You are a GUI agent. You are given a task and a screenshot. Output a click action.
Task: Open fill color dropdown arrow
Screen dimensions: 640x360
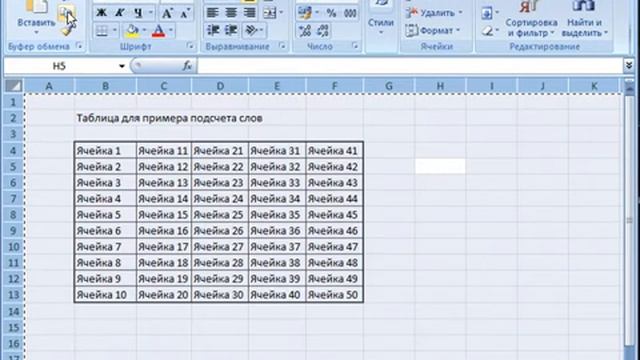[144, 31]
